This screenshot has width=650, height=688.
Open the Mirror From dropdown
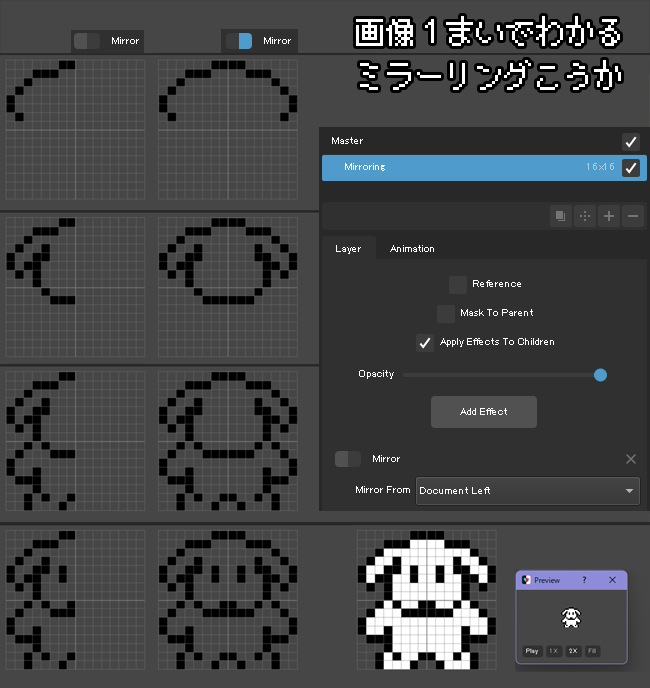(x=528, y=491)
